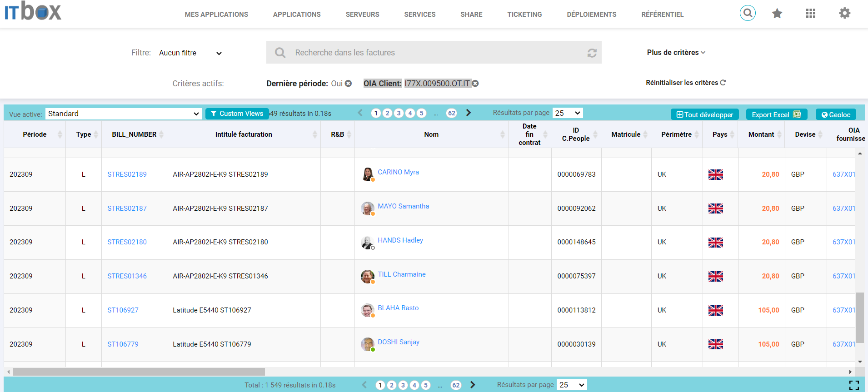868x392 pixels.
Task: Open the RÉFÉRENTIEL menu
Action: 662,15
